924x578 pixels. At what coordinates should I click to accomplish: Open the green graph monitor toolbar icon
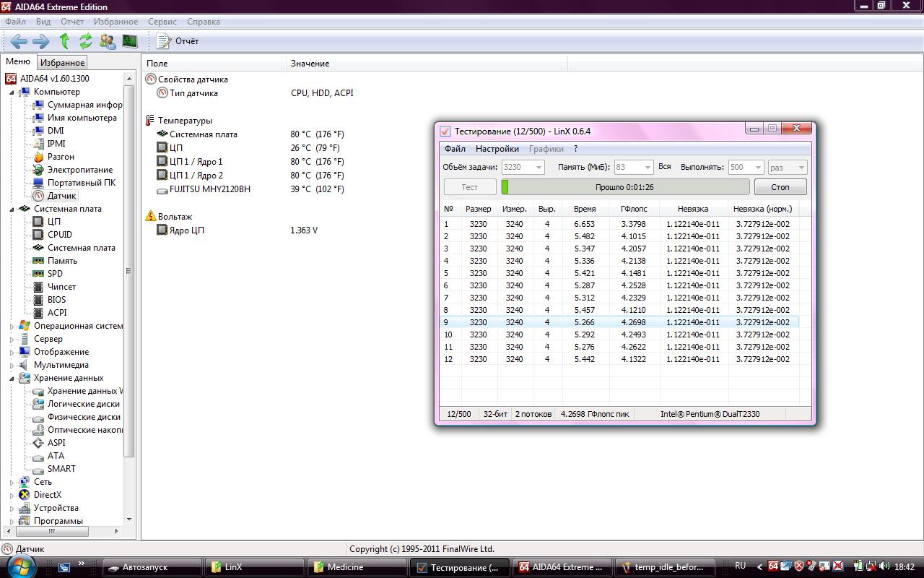[130, 41]
